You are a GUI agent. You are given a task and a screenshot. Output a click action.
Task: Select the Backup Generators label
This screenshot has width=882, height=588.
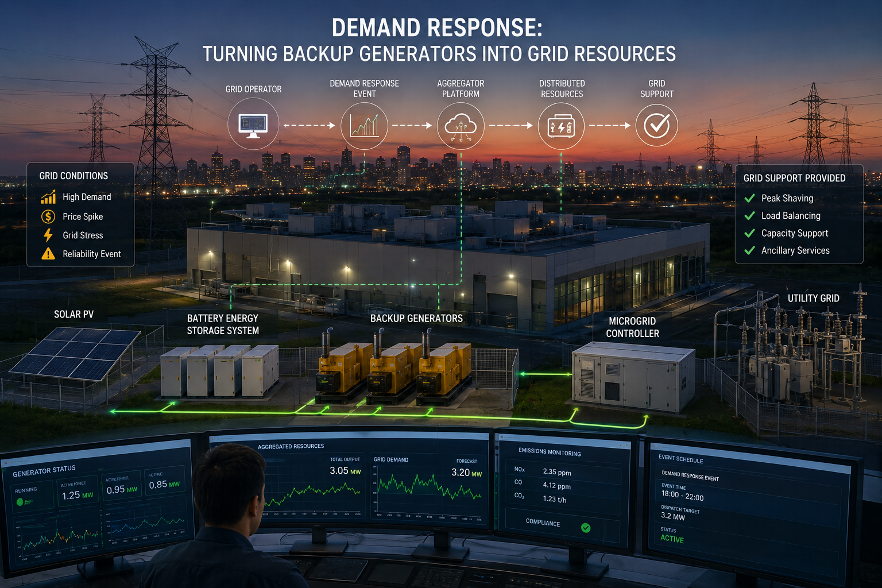(x=416, y=318)
